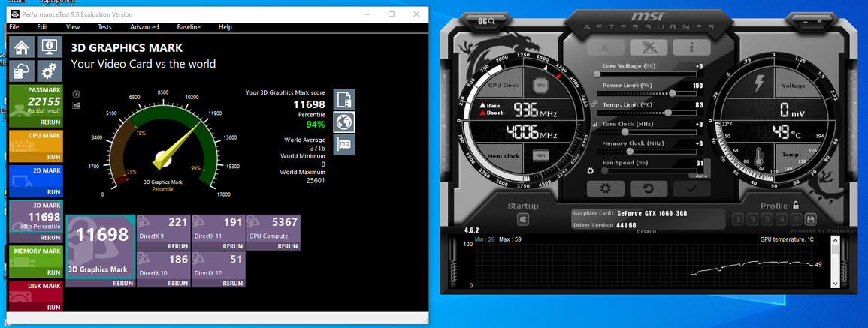The image size is (868, 328).
Task: Open the System Information monitor icon
Action: pyautogui.click(x=50, y=47)
